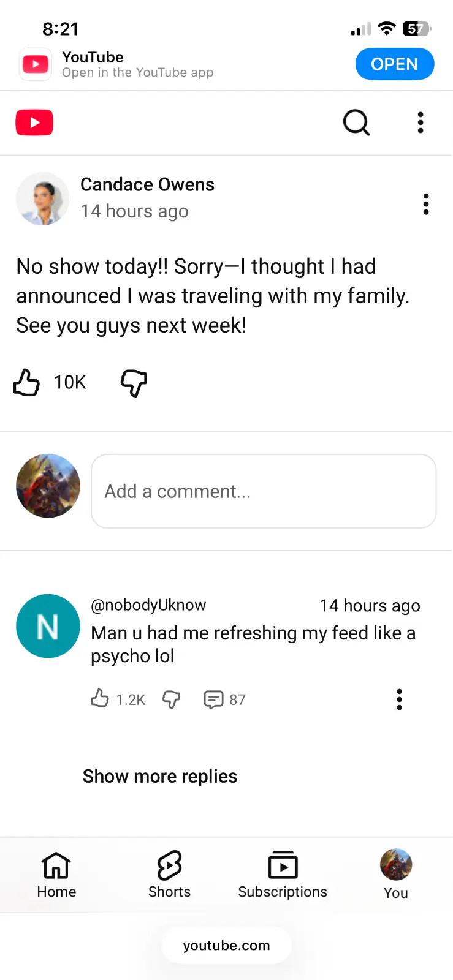Screen dimensions: 453x980
Task: Go to the Home tab
Action: tap(56, 874)
